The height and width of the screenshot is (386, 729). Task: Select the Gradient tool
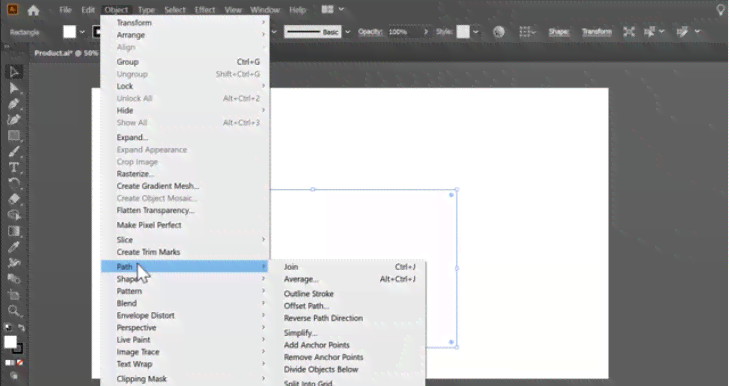point(14,231)
